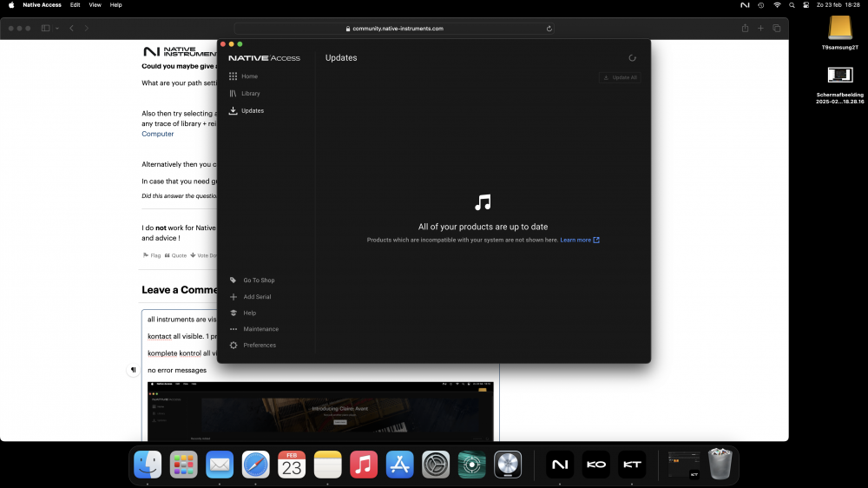Open Komplete Kontrol from the Dock
Viewport: 868px width, 488px height.
coord(595,465)
